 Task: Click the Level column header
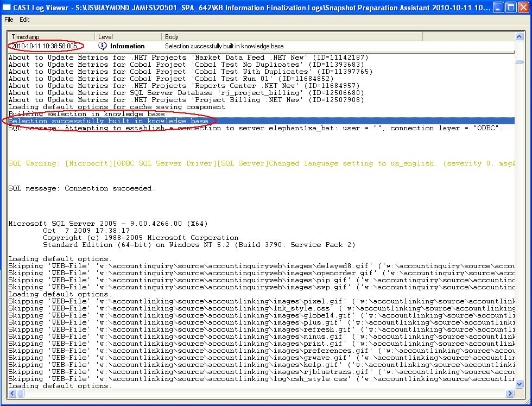[x=128, y=36]
